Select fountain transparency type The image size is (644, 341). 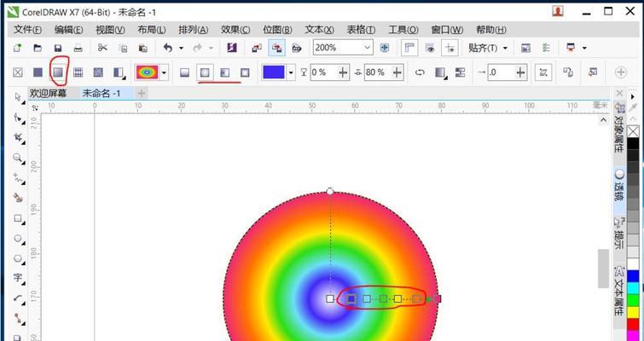point(58,72)
